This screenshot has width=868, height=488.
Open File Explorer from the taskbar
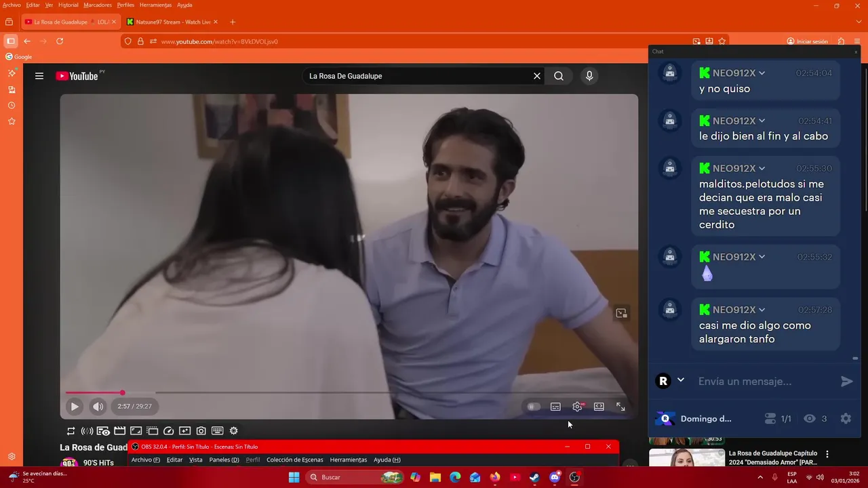click(x=435, y=477)
